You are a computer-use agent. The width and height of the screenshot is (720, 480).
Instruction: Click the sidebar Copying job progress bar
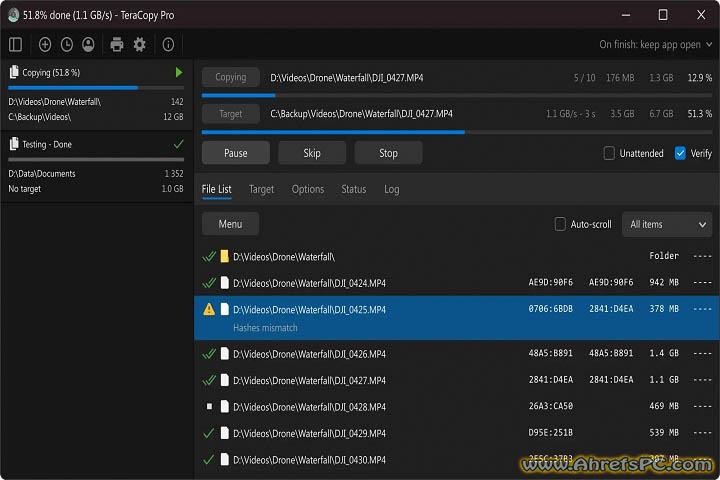click(x=96, y=87)
